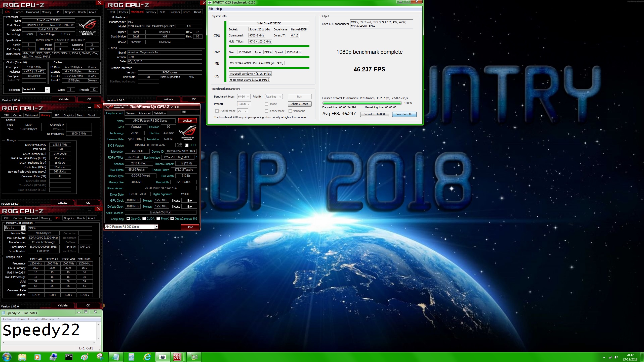Open the Snipping Tool in the taskbar
The width and height of the screenshot is (644, 362).
[x=100, y=357]
